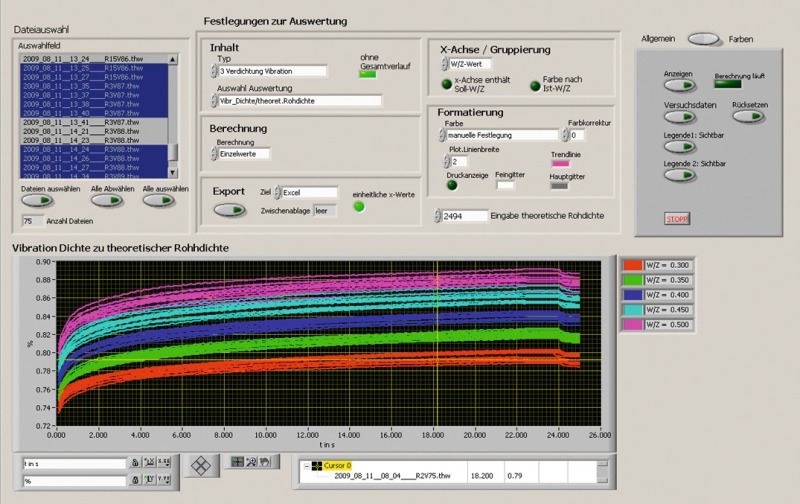This screenshot has height=504, width=800.
Task: Open the 3 Verdichtung Vibration type selector
Action: (x=272, y=71)
